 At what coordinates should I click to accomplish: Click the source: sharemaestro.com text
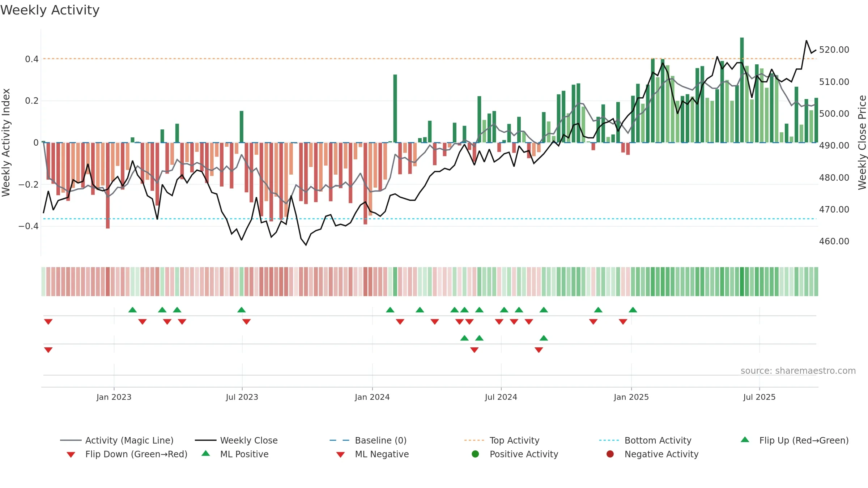798,371
